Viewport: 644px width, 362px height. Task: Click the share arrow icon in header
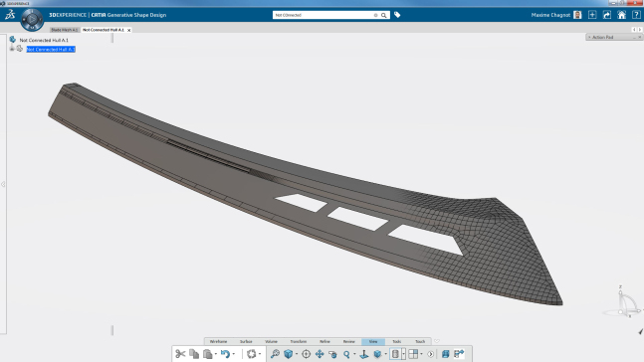point(607,15)
